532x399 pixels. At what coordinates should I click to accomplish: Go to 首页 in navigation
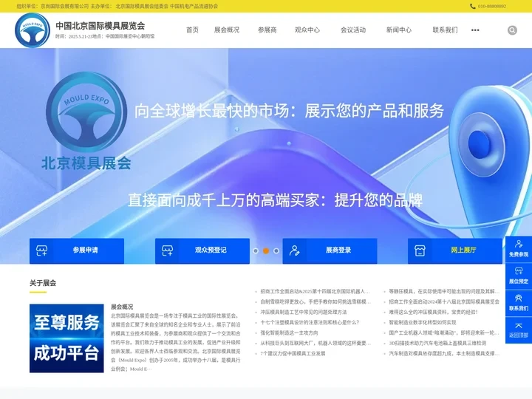click(192, 30)
